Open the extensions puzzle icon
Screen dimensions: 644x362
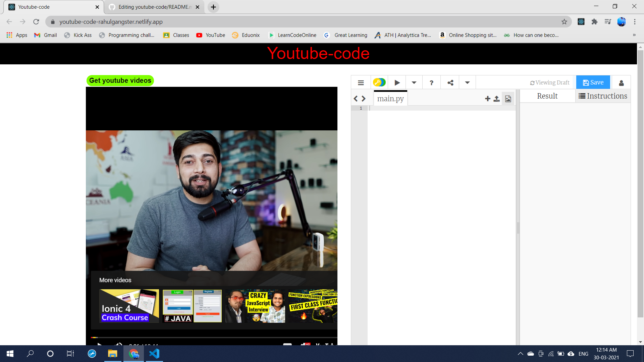point(594,22)
